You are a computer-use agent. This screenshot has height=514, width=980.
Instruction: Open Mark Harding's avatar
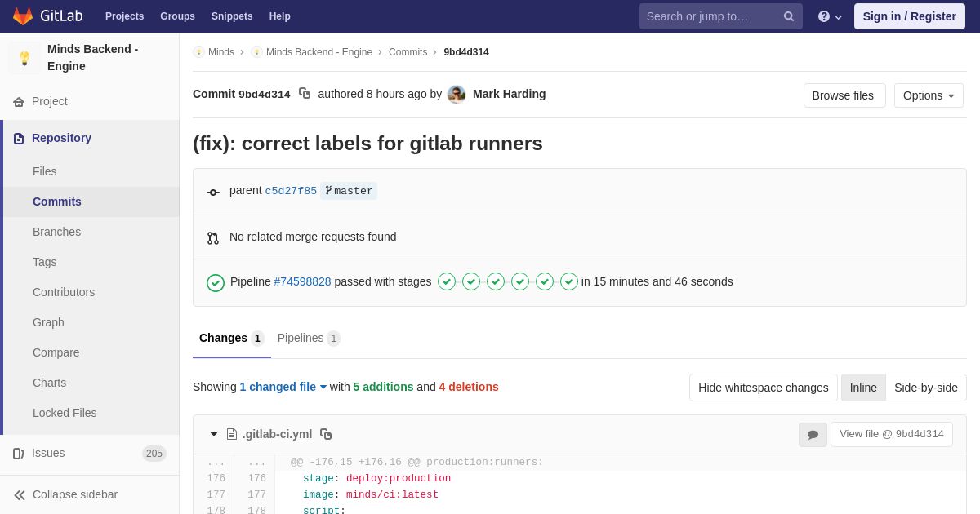pos(457,95)
